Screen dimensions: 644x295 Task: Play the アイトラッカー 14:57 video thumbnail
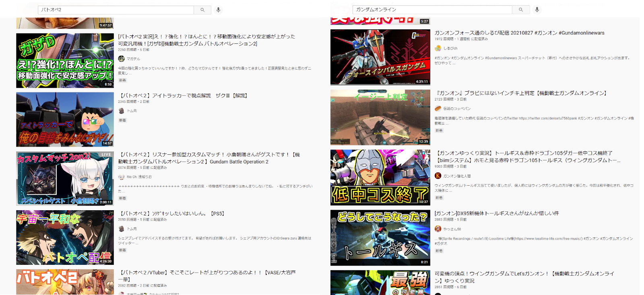[x=65, y=119]
